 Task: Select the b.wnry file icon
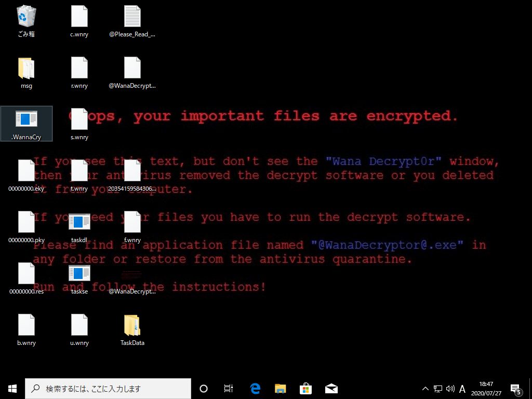(26, 325)
